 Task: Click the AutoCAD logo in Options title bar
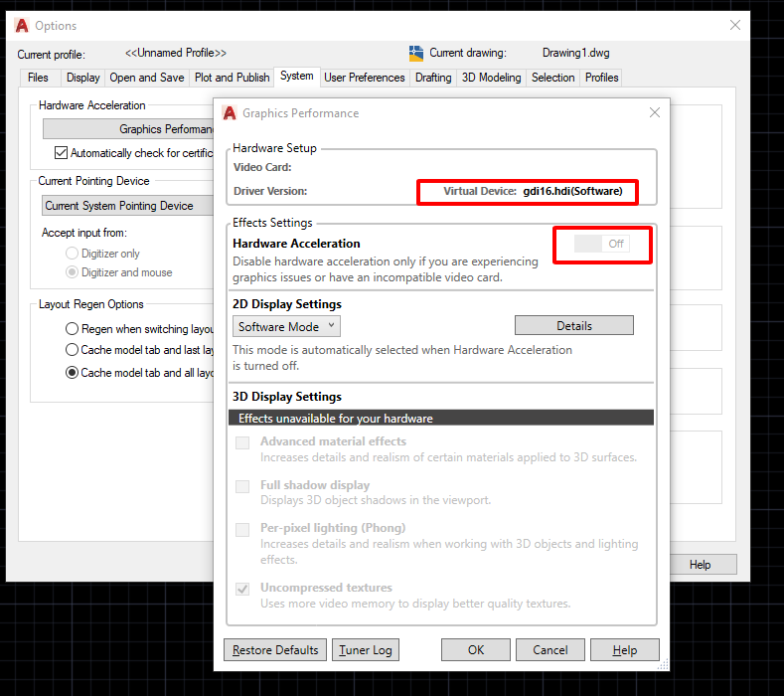[22, 25]
